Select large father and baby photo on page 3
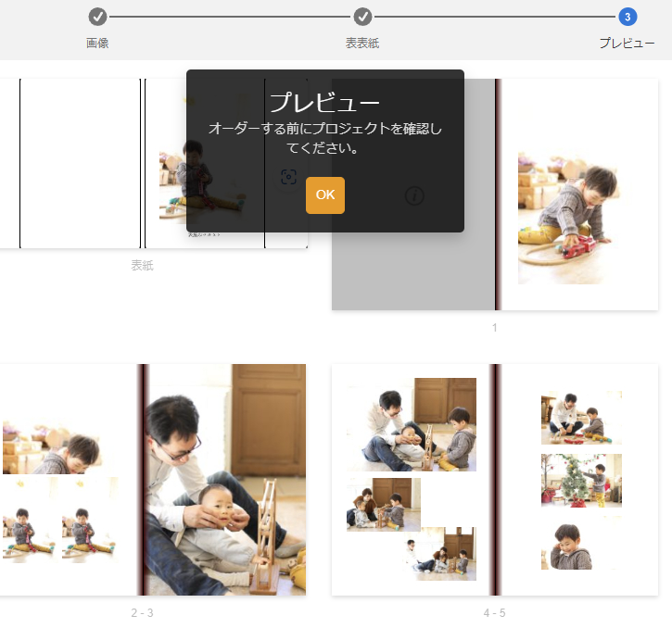Screen dimensions: 672x628 pos(227,480)
